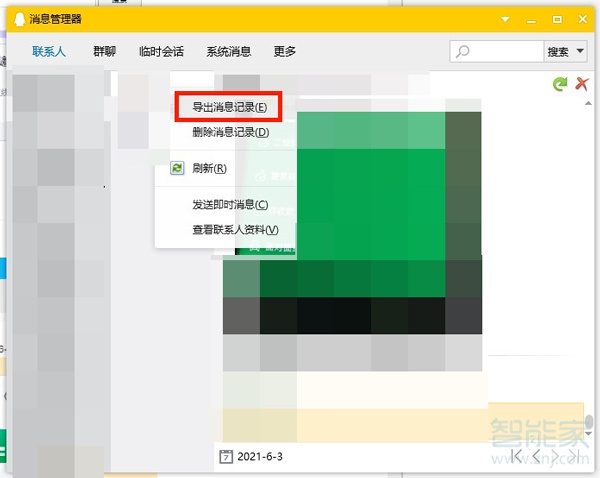The image size is (600, 478).
Task: Close the 消息管理器 window
Action: [583, 19]
